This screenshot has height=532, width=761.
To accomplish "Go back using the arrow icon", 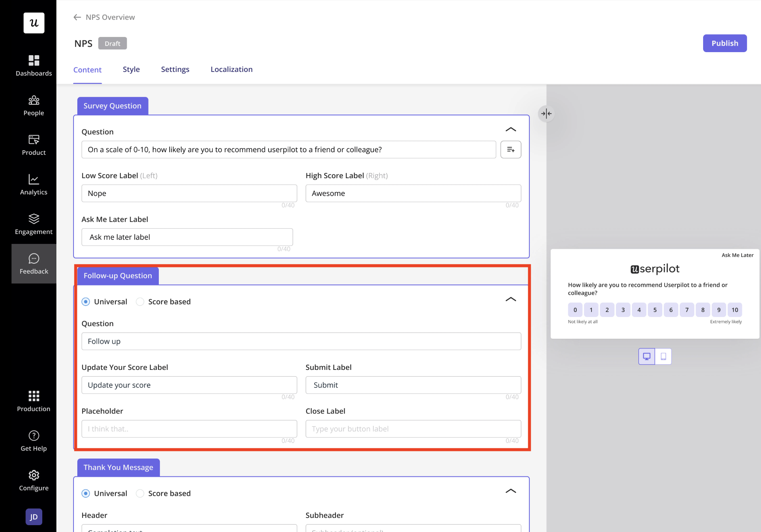I will point(77,17).
